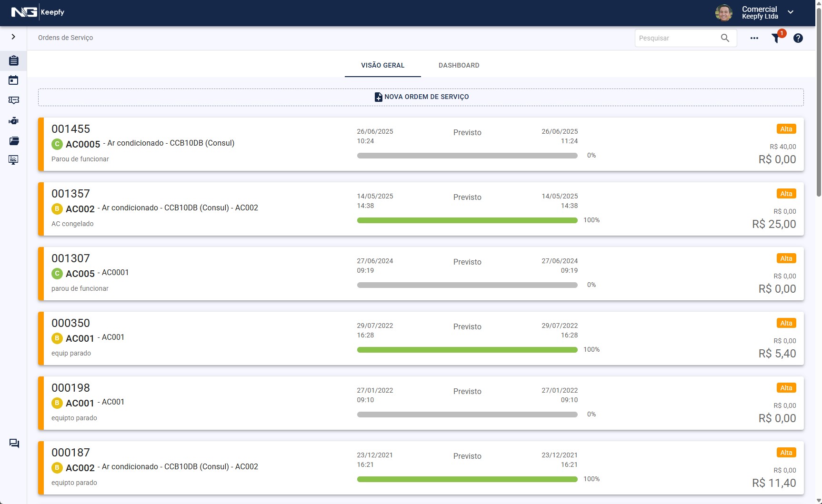Open the folders icon in left sidebar
This screenshot has width=822, height=504.
13,141
